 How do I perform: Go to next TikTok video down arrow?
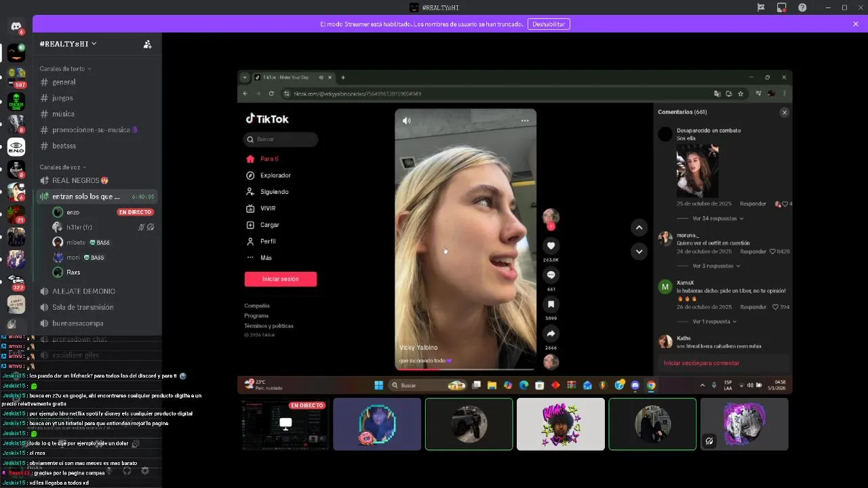tap(639, 251)
